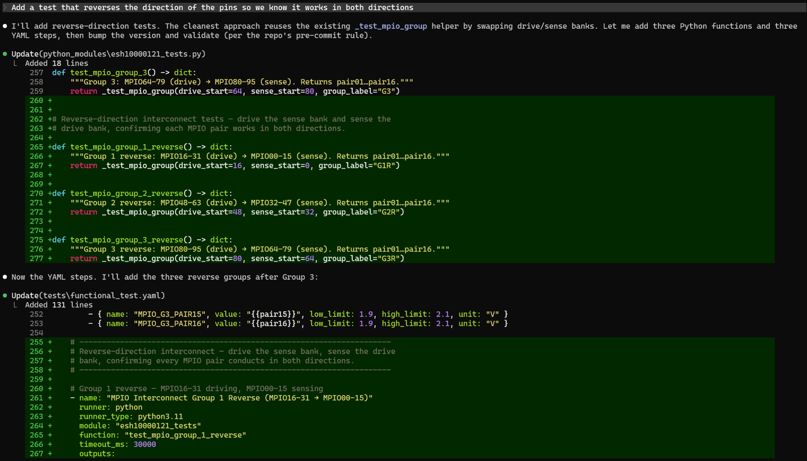Click the 'Added 18 lines' summary

click(57, 63)
